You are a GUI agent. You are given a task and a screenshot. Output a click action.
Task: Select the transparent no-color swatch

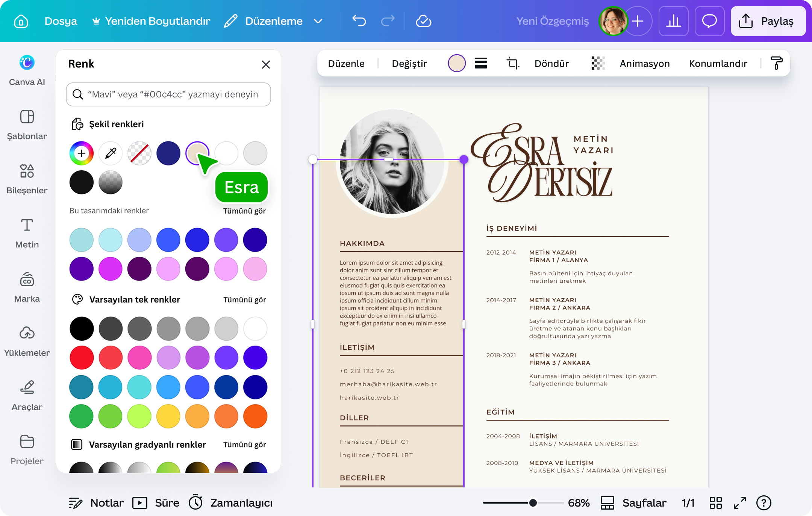tap(139, 153)
